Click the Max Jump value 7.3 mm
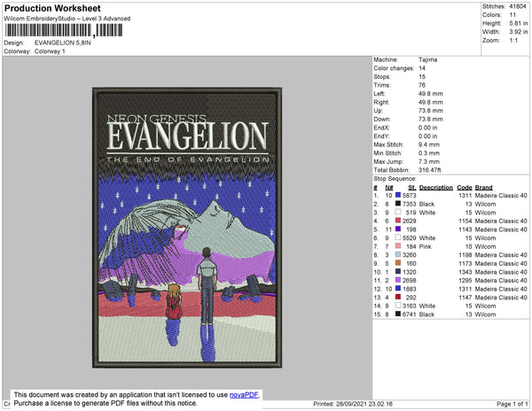The image size is (532, 411). 429,161
